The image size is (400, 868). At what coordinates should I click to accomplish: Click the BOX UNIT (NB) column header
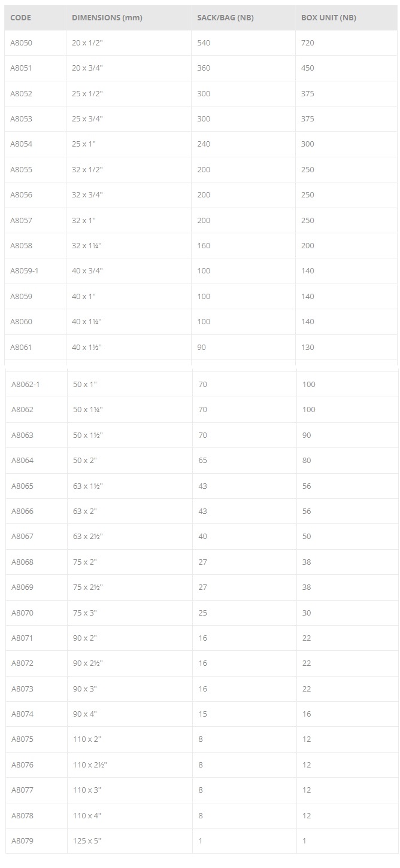click(x=328, y=17)
